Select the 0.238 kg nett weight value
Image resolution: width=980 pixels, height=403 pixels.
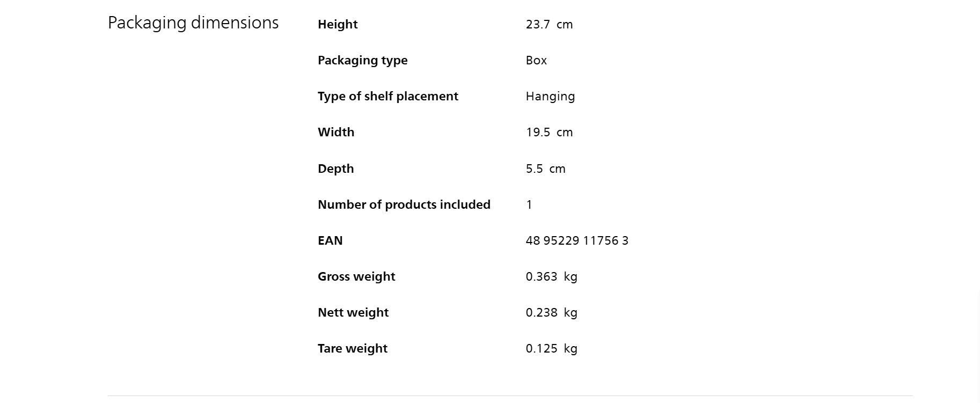(x=551, y=313)
